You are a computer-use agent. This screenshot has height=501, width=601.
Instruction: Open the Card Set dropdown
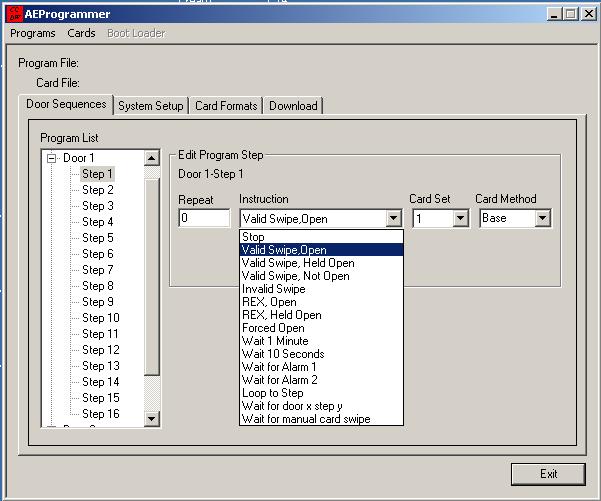pyautogui.click(x=460, y=218)
